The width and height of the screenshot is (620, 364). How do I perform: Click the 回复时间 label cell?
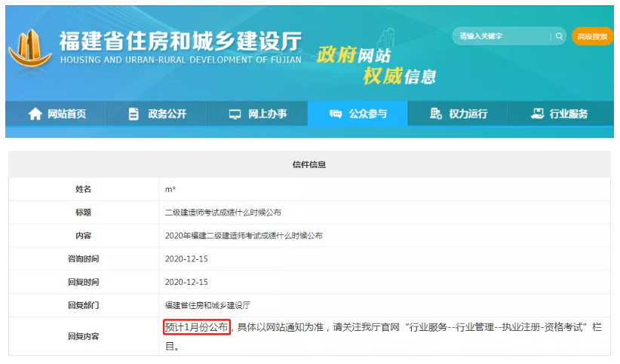[x=84, y=282]
